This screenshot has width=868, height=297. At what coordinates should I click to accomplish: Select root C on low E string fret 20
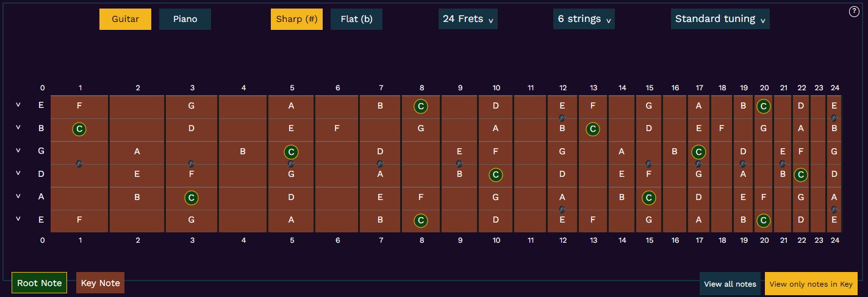(x=763, y=220)
